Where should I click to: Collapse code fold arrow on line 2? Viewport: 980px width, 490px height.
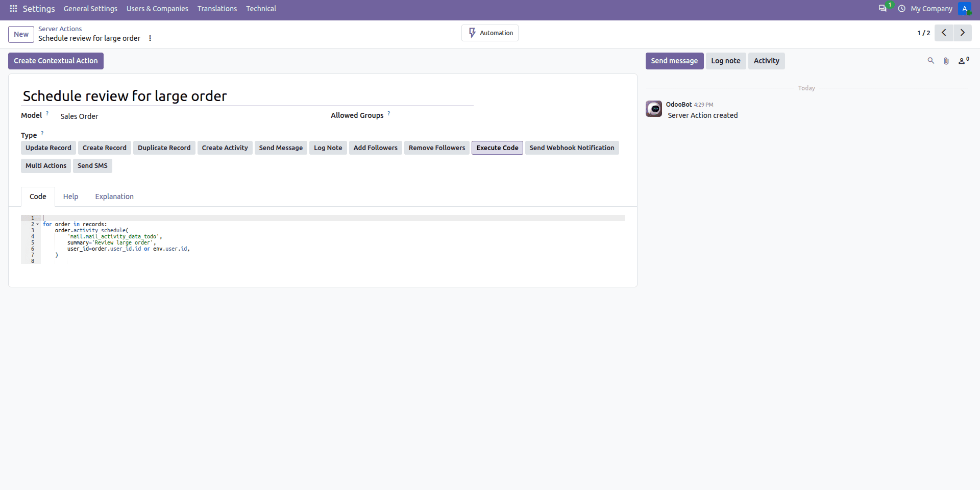pyautogui.click(x=38, y=225)
